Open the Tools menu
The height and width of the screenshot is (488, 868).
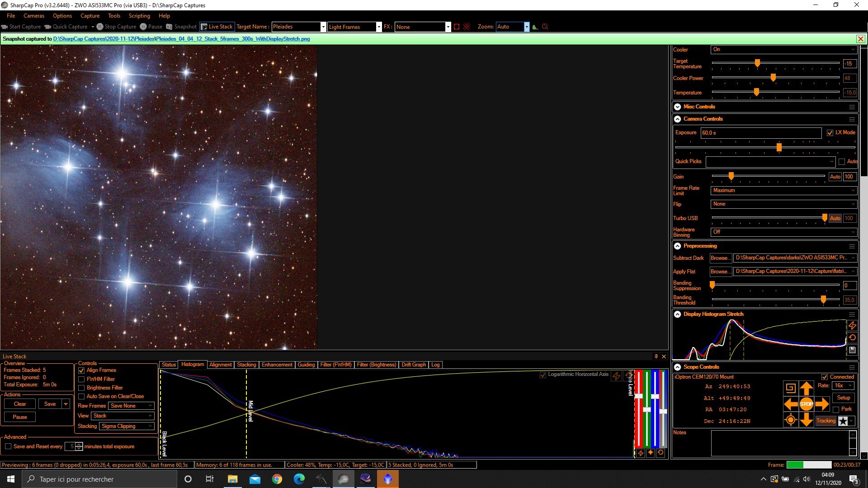[114, 16]
